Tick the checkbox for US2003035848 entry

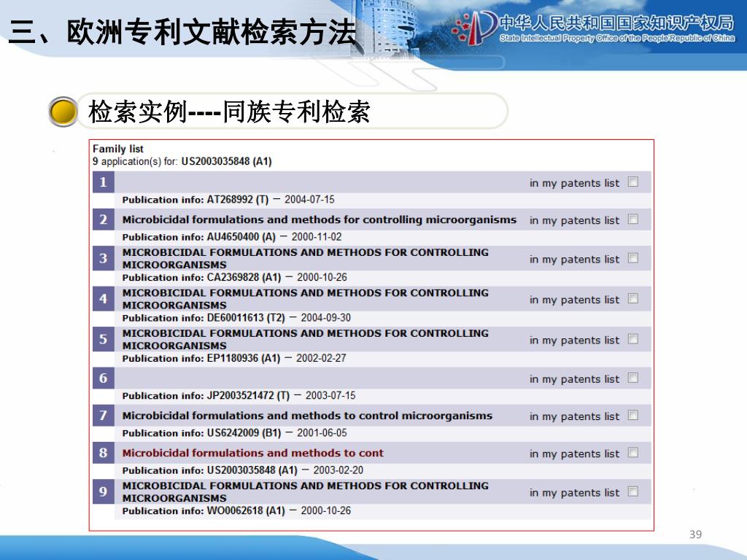(632, 452)
